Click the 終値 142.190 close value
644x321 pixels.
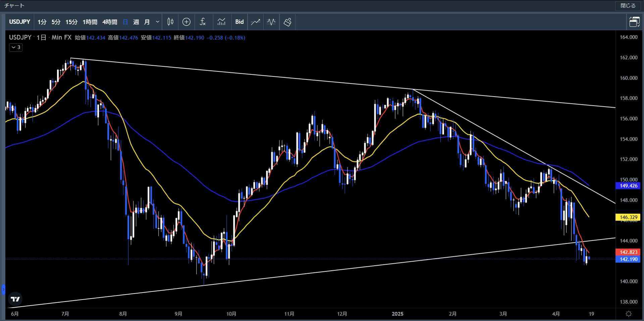tap(189, 38)
